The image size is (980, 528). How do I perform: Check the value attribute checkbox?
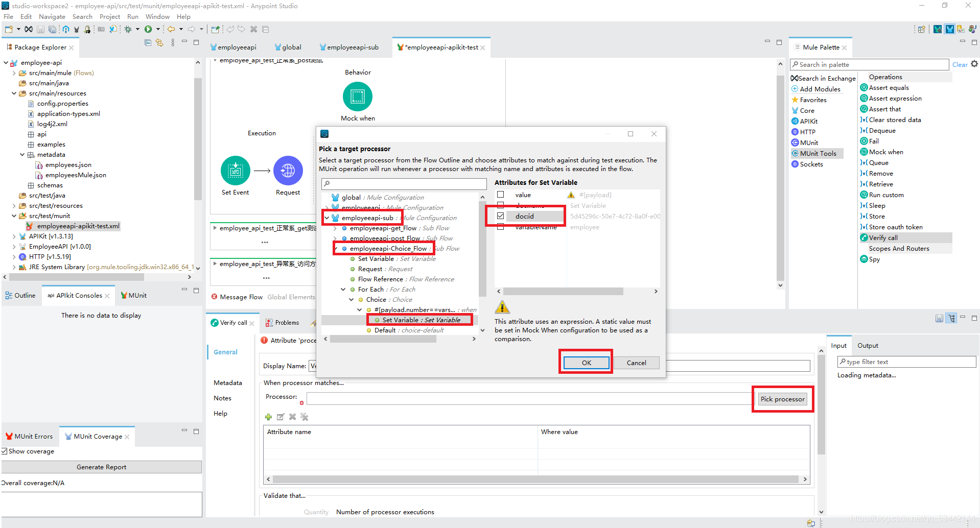click(x=501, y=195)
